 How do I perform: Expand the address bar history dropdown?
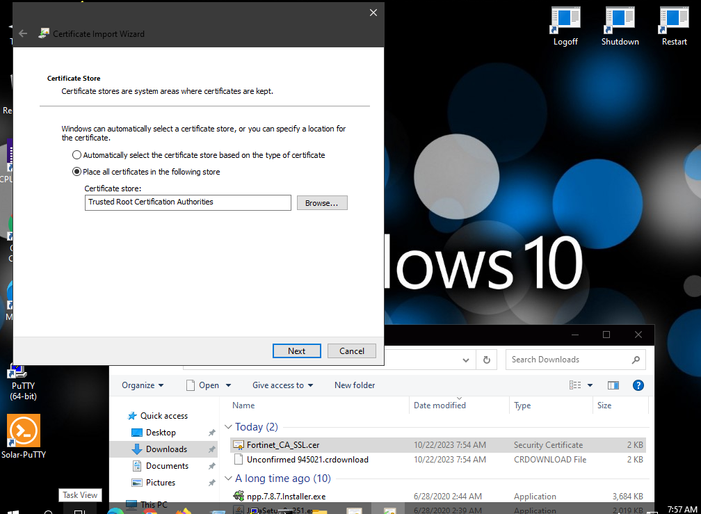tap(465, 360)
